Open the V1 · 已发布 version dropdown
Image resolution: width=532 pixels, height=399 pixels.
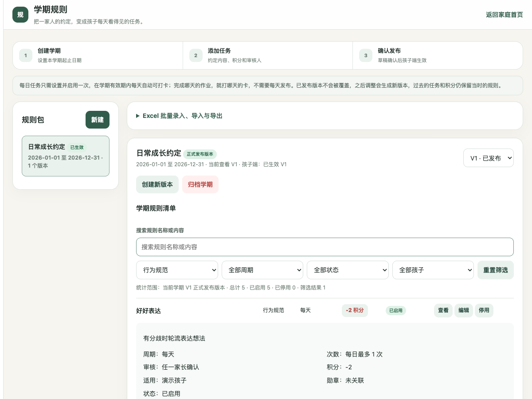tap(489, 158)
